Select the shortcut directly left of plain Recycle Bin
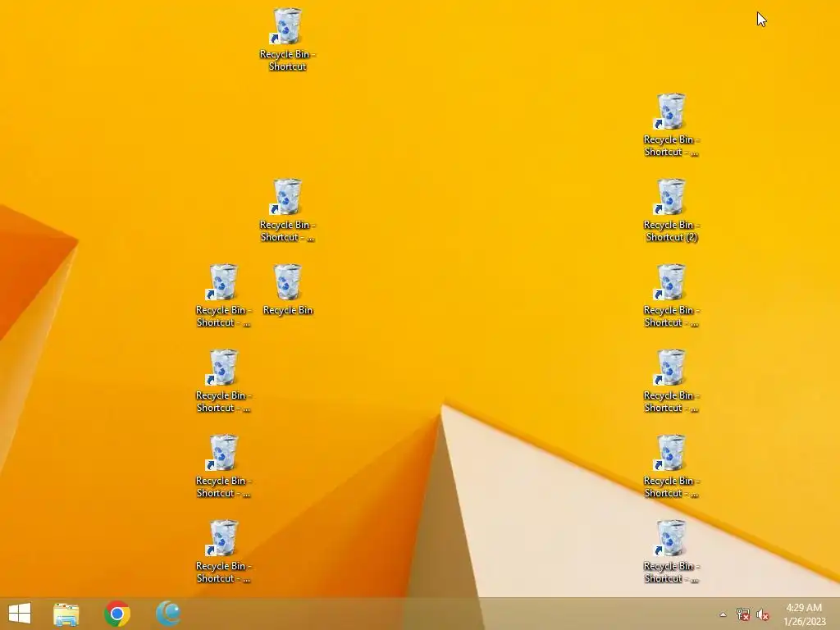The image size is (840, 630). tap(223, 295)
